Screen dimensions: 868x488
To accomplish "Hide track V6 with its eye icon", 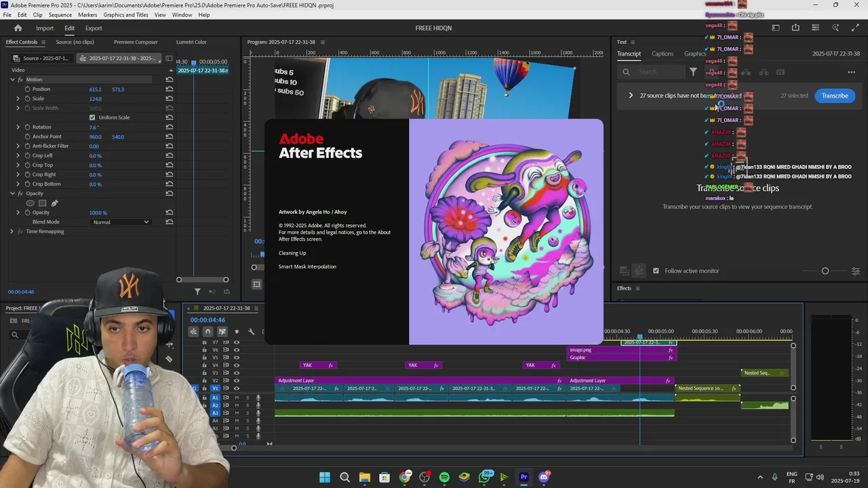I will point(237,350).
